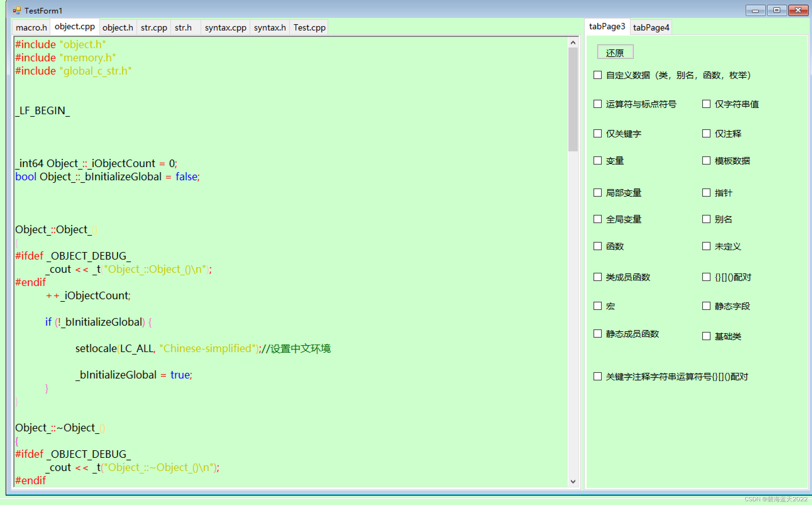The width and height of the screenshot is (812, 505).
Task: Toggle the 宏 checkbox
Action: 598,306
